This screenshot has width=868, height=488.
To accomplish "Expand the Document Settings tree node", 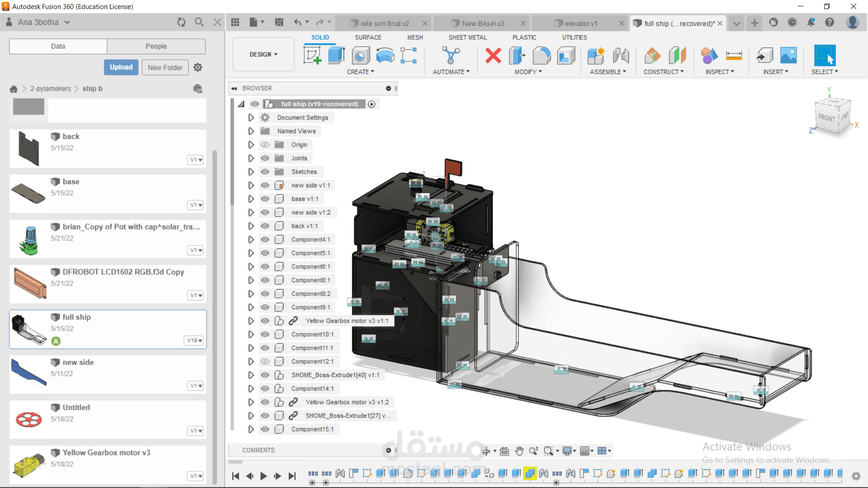I will [251, 117].
